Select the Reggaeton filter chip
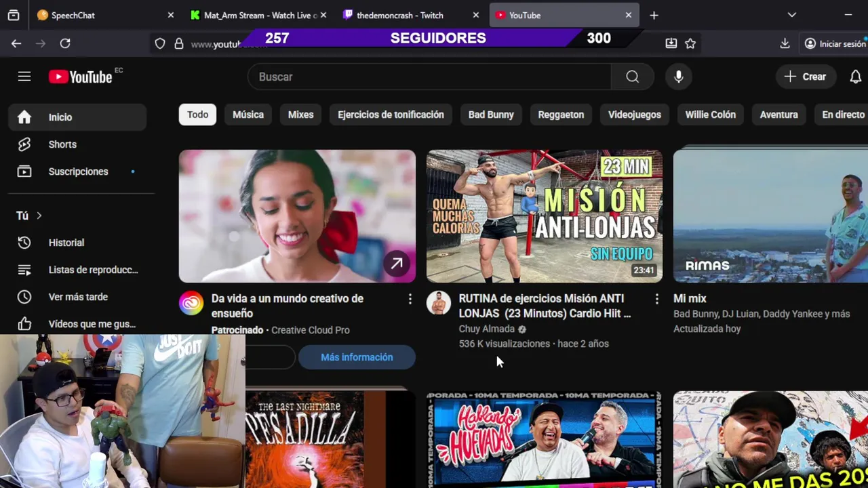The image size is (868, 488). 561,115
